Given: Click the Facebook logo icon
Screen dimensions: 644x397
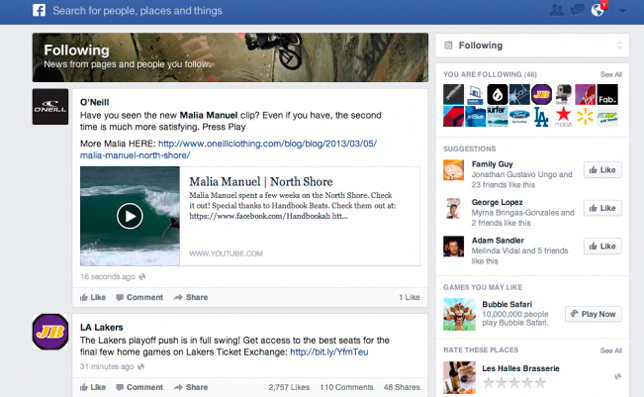Looking at the screenshot, I should coord(39,10).
